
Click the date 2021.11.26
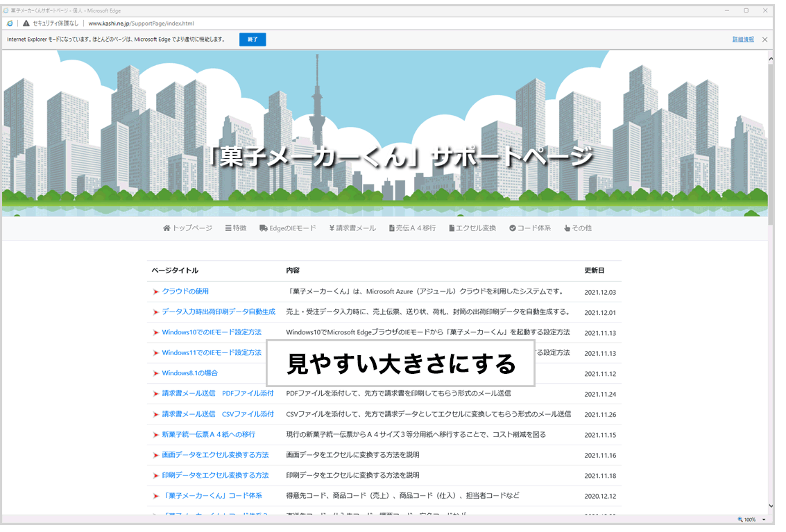click(600, 415)
